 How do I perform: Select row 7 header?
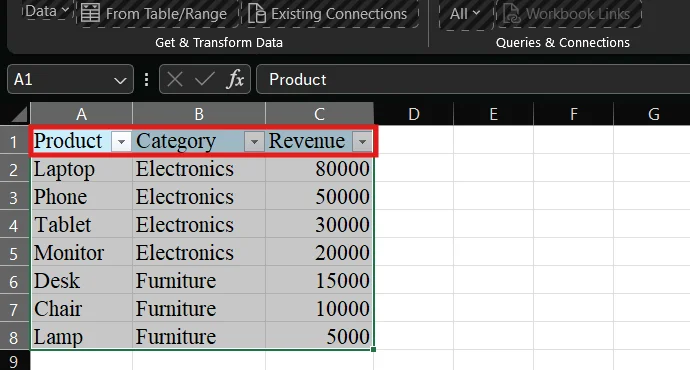(x=14, y=309)
